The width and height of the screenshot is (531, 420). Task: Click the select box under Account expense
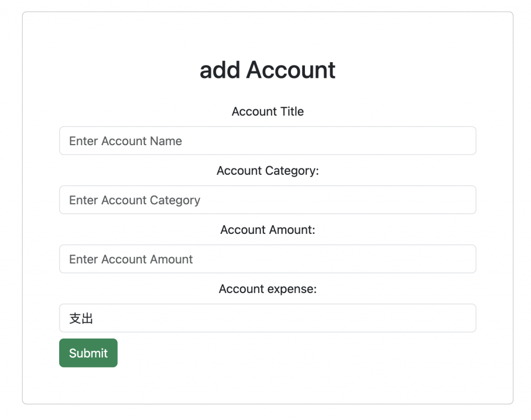click(x=268, y=318)
